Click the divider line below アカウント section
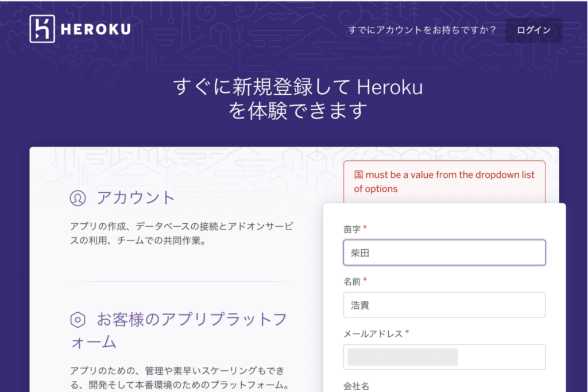 point(183,282)
